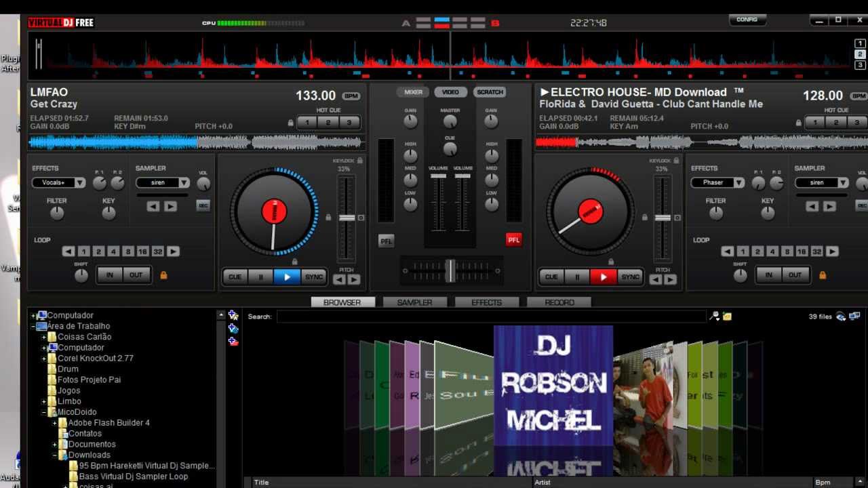Screen dimensions: 868x488
Task: Toggle left deck PFL headphone cue
Action: click(x=386, y=240)
